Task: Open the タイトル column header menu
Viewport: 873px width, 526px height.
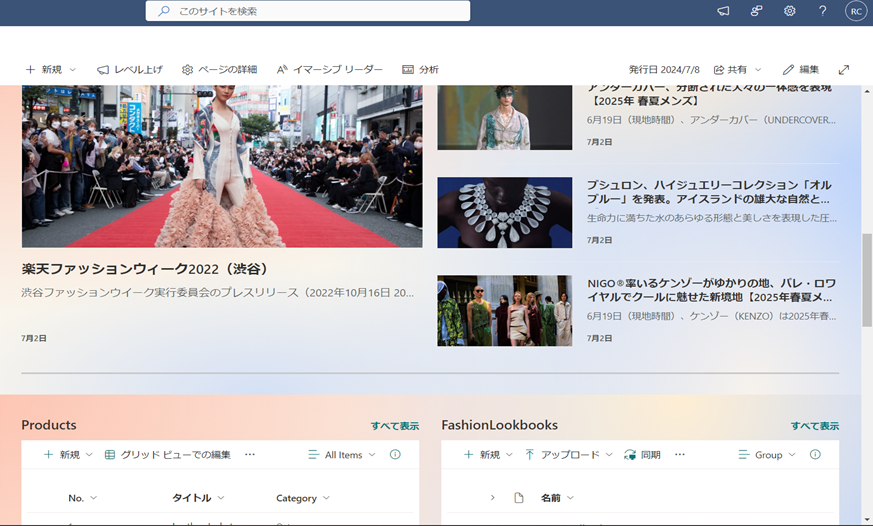Action: [198, 498]
